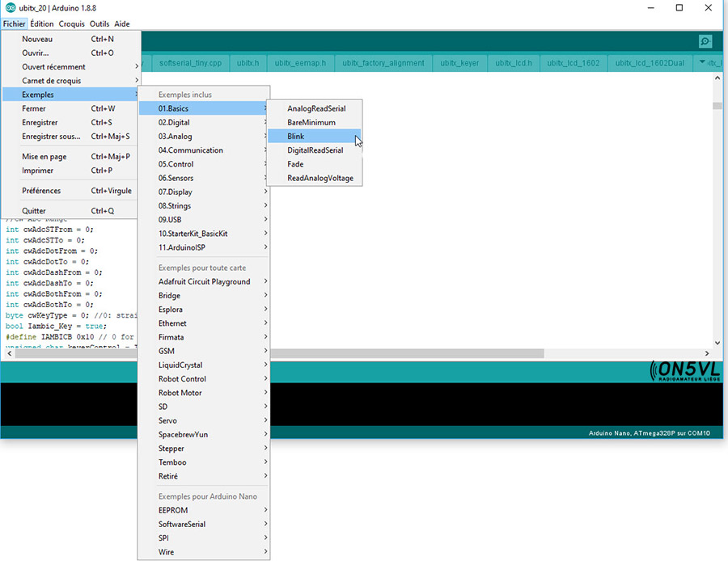Choose Fermer menu entry
The image size is (728, 561).
71,108
